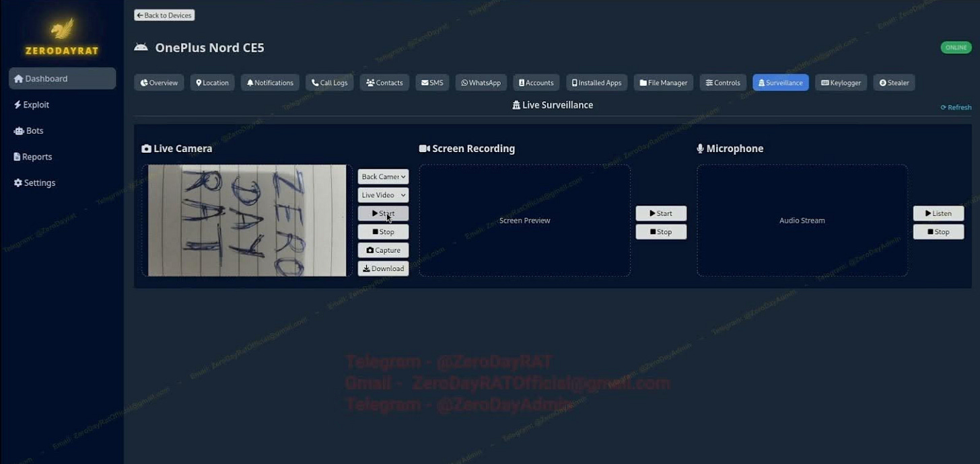Viewport: 980px width, 464px height.
Task: Select the Controls tab
Action: point(723,83)
